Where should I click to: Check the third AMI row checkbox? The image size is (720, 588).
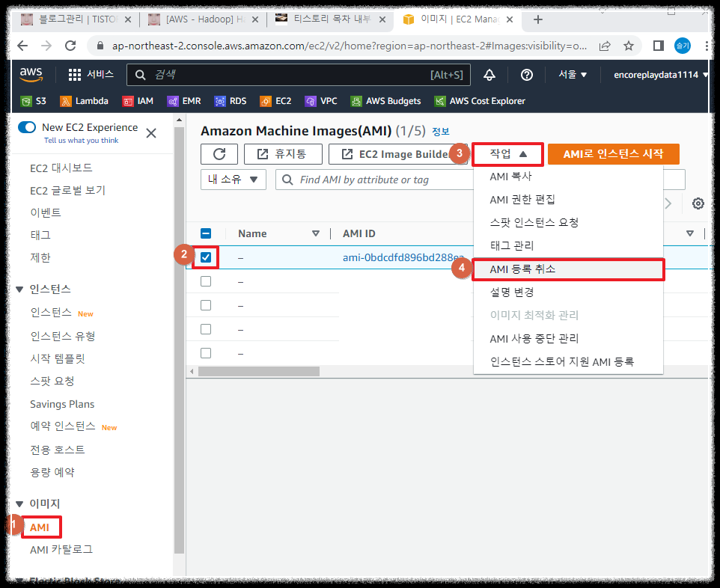click(206, 305)
